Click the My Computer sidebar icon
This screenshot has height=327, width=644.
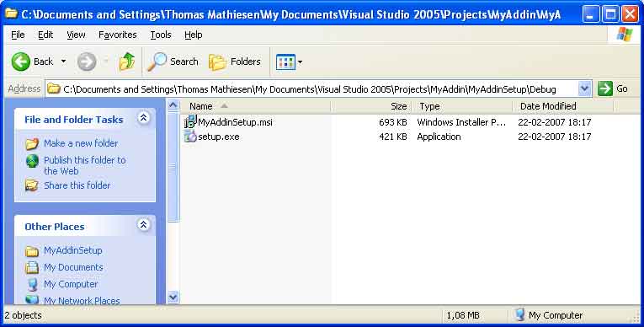pos(32,285)
